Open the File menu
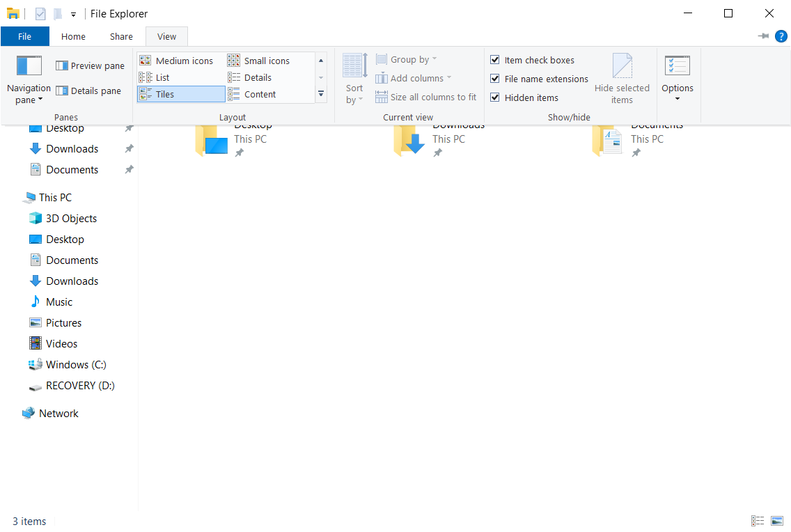 point(24,36)
